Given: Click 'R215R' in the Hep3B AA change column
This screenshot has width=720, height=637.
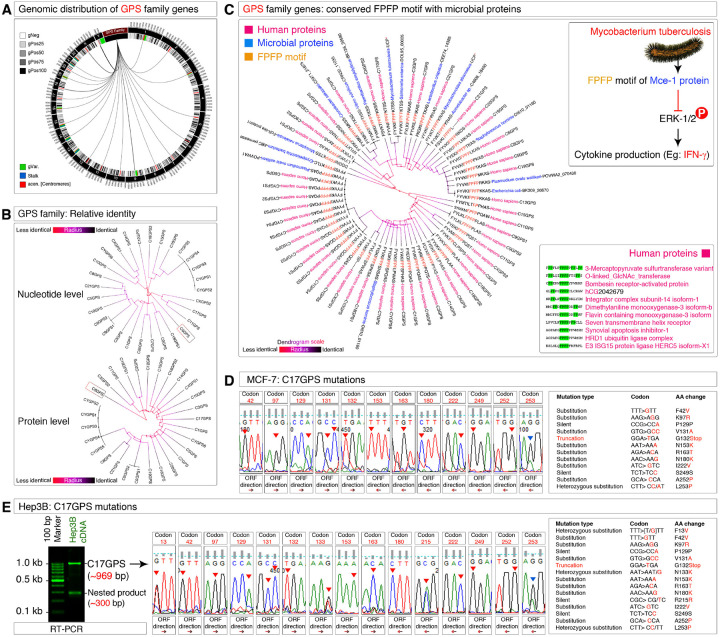Looking at the screenshot, I should tap(684, 600).
